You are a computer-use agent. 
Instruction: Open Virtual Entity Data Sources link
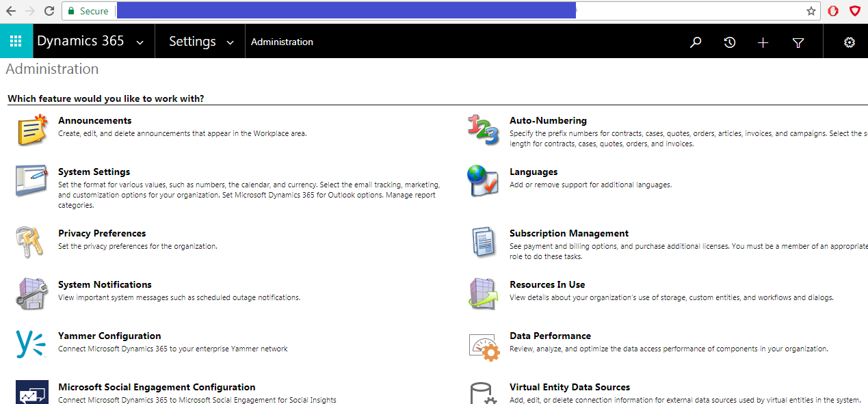570,387
